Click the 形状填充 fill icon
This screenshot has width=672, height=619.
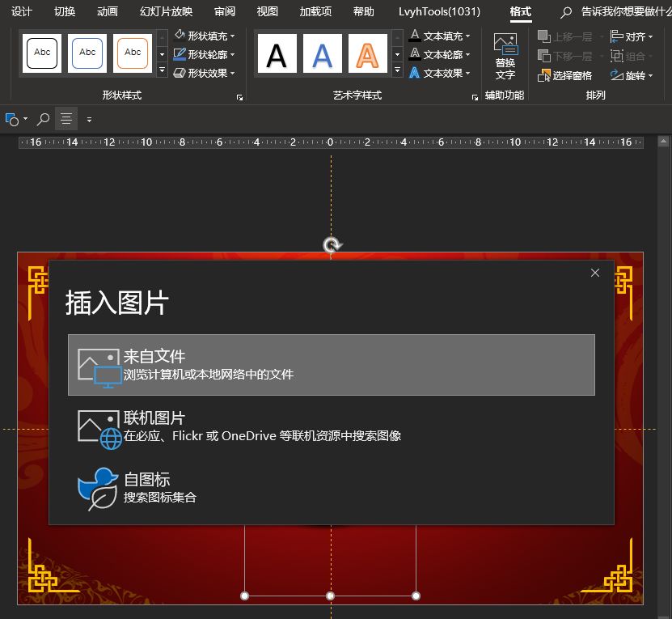[180, 34]
